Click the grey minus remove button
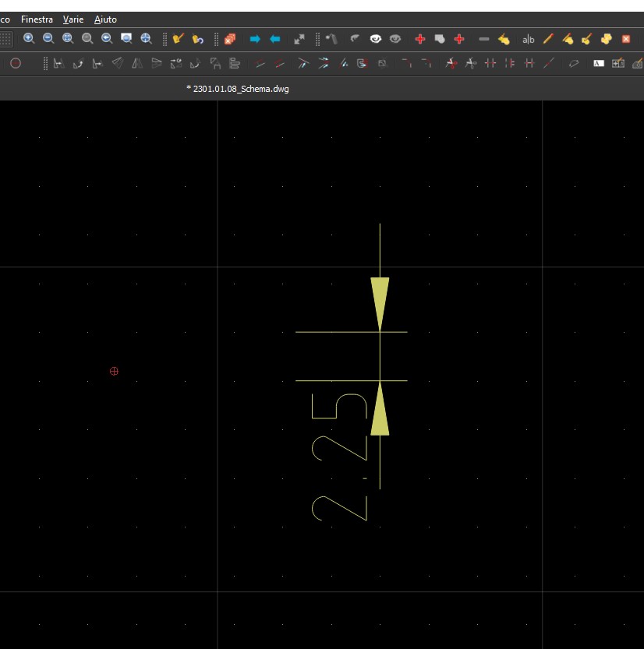Image resolution: width=644 pixels, height=649 pixels. tap(484, 39)
